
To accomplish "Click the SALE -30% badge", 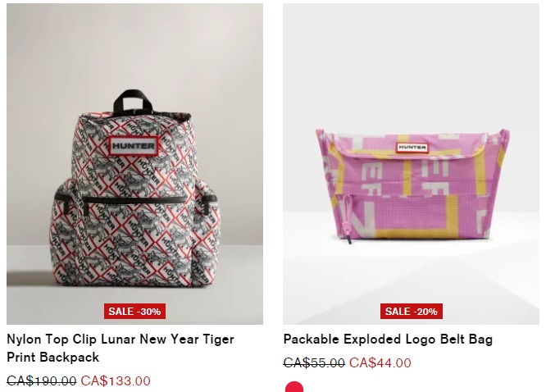I will point(134,311).
